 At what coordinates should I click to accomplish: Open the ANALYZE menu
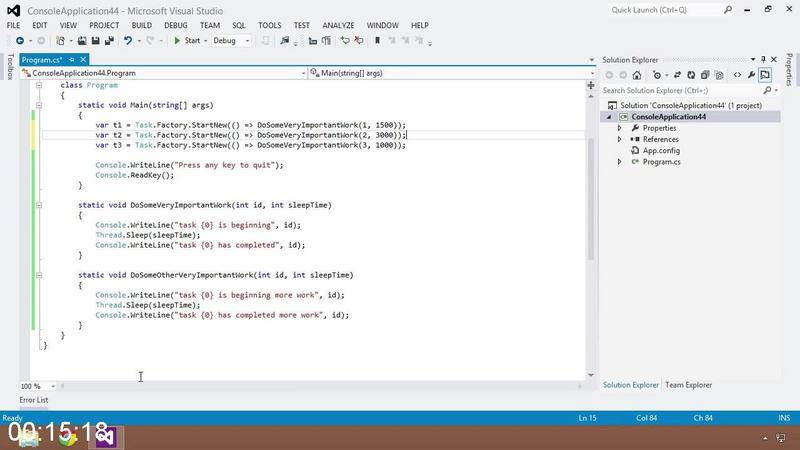coord(338,25)
